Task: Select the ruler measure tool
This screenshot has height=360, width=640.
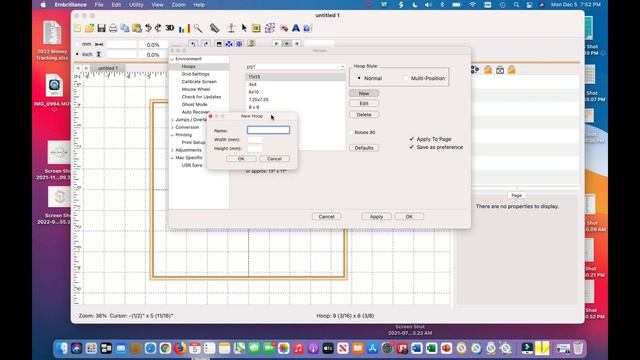Action: point(214,28)
